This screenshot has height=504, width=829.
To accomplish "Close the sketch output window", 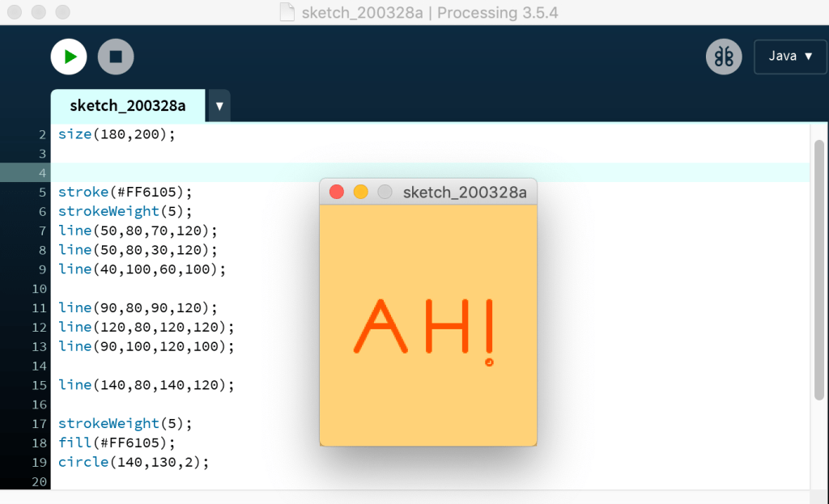I will pyautogui.click(x=337, y=192).
